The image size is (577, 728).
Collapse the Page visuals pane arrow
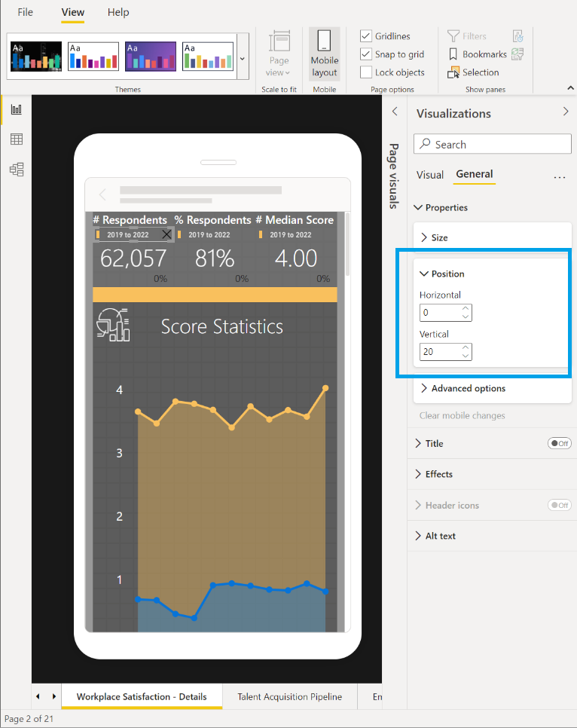394,112
